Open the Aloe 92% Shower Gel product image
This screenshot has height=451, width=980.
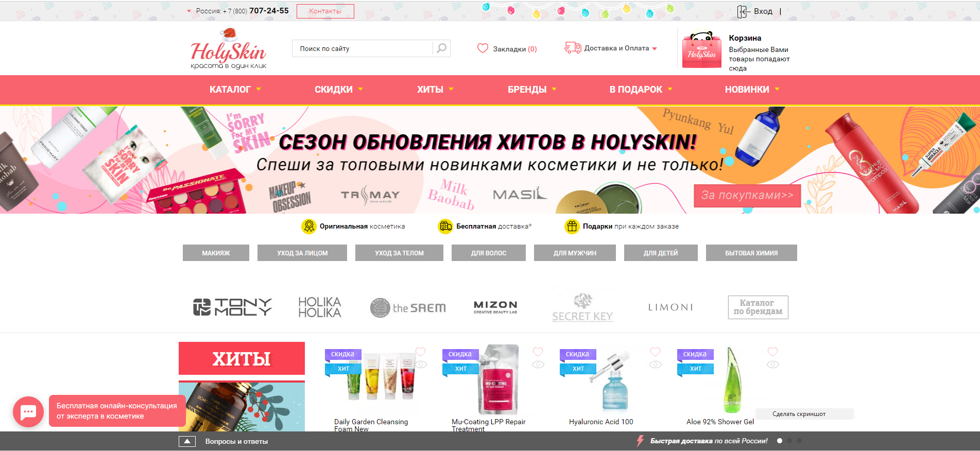tap(733, 380)
